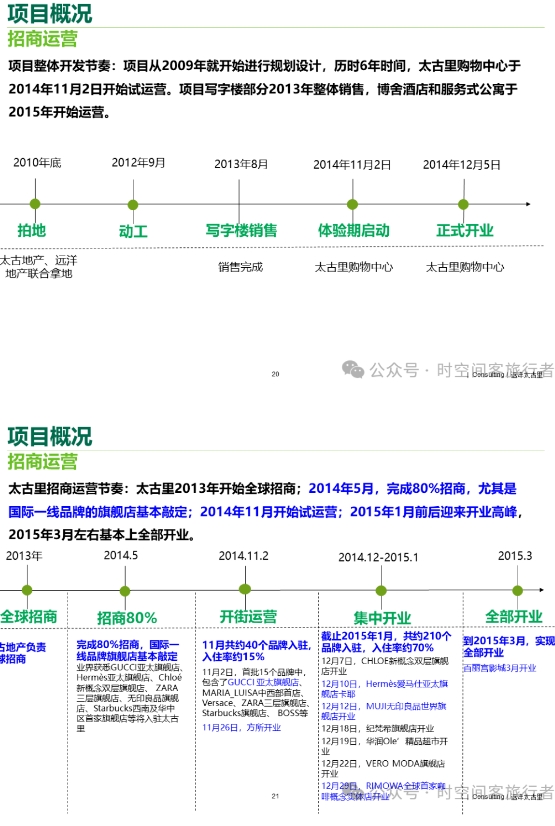Select the 2015.3 date label

point(515,556)
